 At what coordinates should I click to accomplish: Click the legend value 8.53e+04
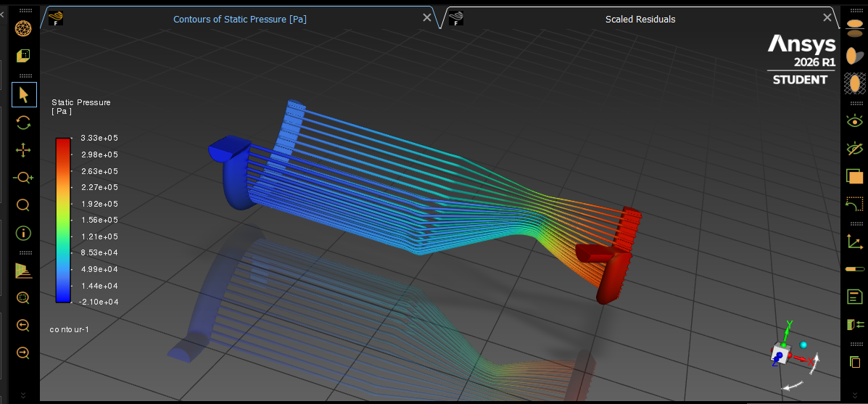(x=98, y=252)
